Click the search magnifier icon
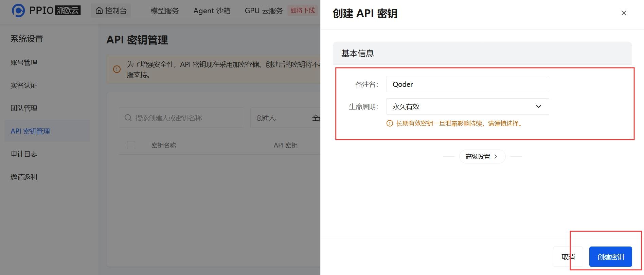Screen dimensions: 644x275 tap(128, 118)
